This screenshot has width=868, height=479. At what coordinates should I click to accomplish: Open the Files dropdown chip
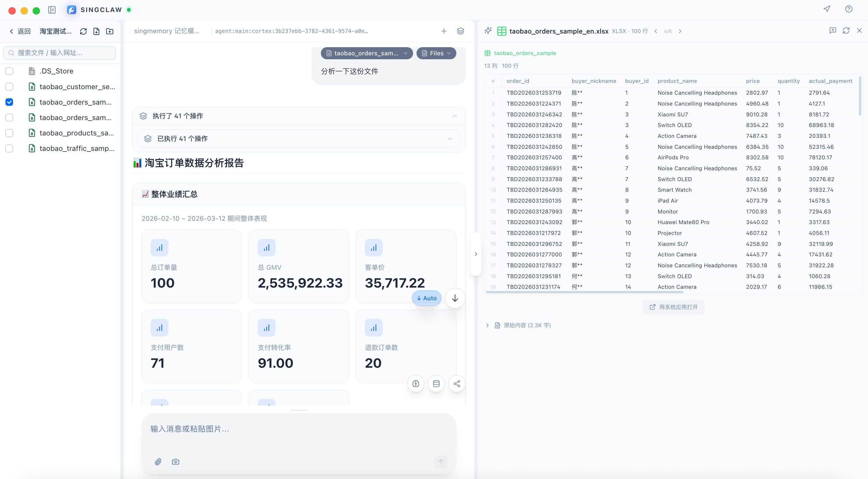click(436, 53)
